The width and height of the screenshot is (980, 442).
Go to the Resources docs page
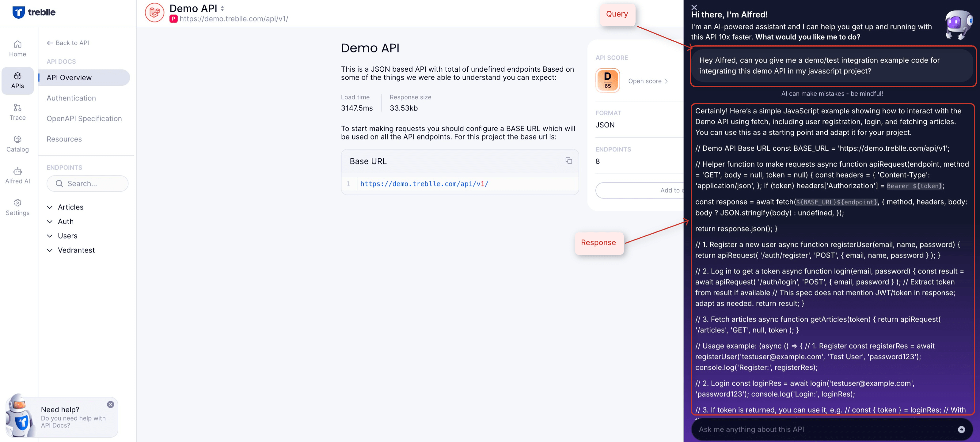click(64, 139)
